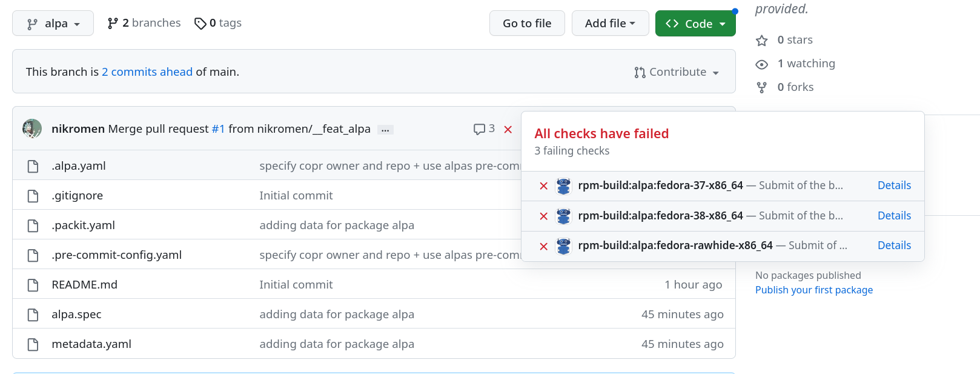This screenshot has width=980, height=374.
Task: Open Details for fedora-rawhide-x86_64 check
Action: (x=894, y=245)
